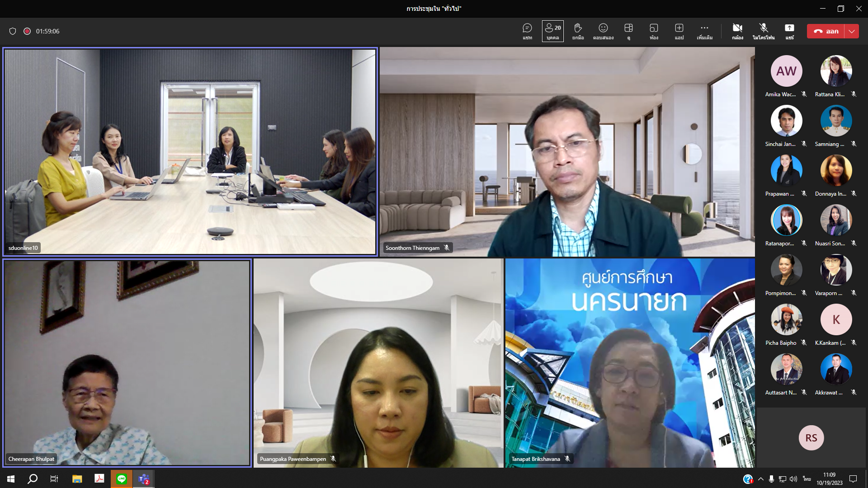The height and width of the screenshot is (488, 868).
Task: Open breakout Rooms
Action: (x=654, y=31)
